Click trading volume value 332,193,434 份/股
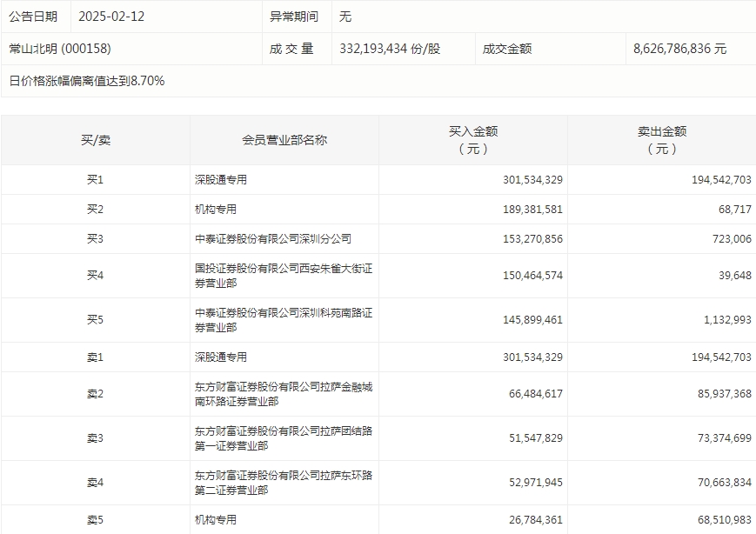The image size is (756, 534). point(390,49)
